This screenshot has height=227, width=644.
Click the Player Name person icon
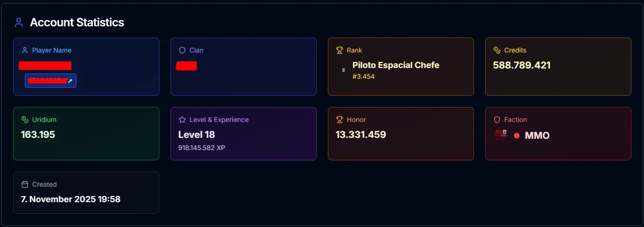[25, 50]
